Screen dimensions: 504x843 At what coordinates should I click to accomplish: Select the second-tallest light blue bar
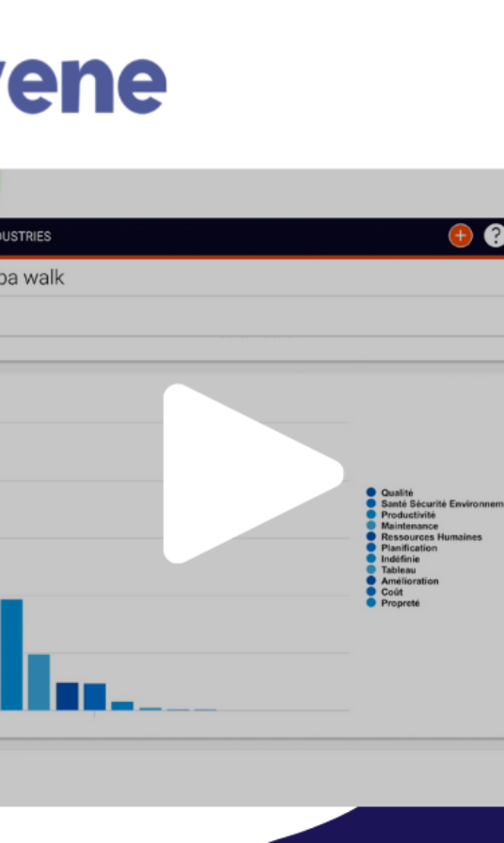[39, 682]
